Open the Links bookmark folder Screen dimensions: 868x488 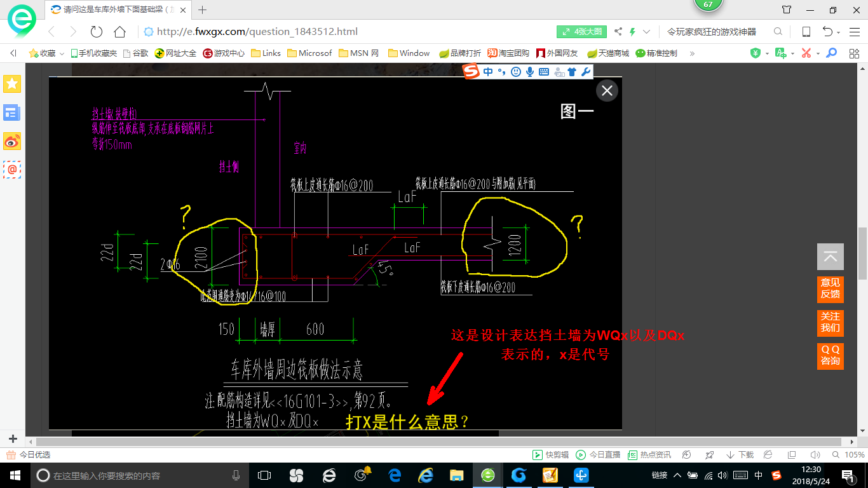point(266,53)
